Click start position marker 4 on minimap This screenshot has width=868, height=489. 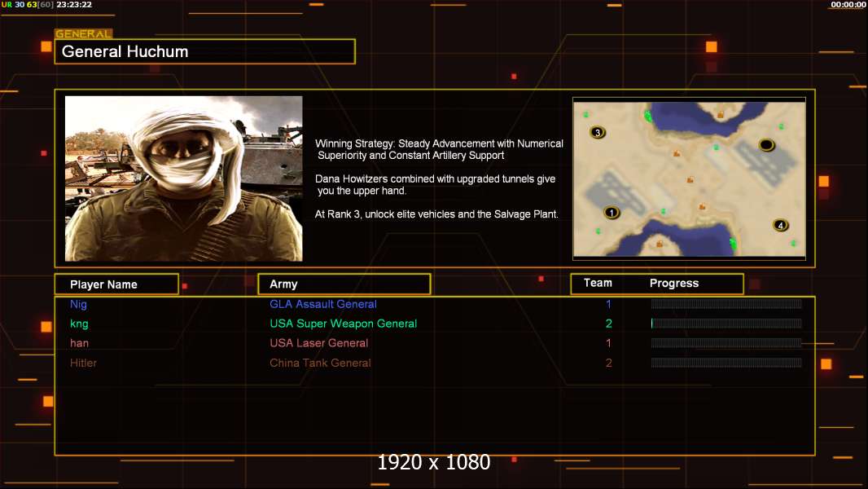click(x=781, y=226)
